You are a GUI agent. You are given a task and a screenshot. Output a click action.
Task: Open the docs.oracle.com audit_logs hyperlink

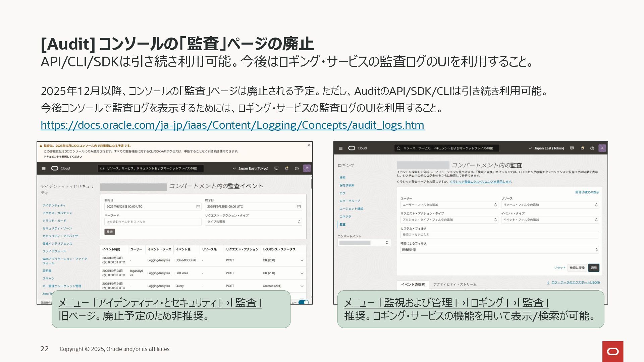click(232, 125)
